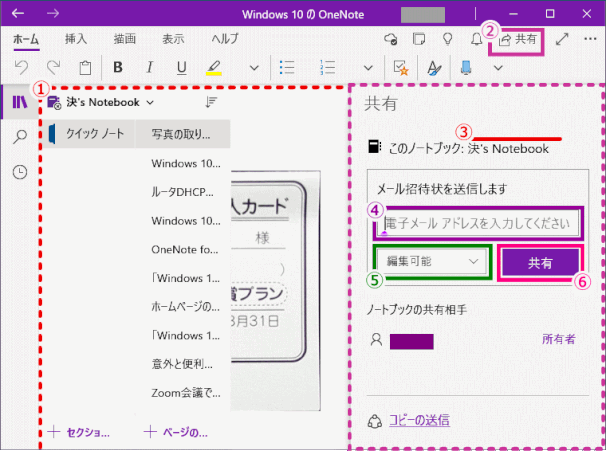Open the page 意外と便利...
This screenshot has height=451, width=606.
click(183, 364)
